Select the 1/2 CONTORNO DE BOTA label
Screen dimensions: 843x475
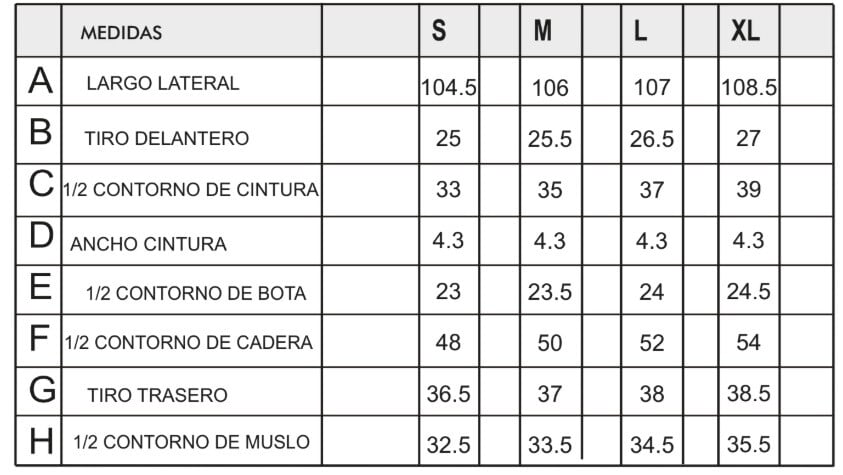(x=196, y=293)
